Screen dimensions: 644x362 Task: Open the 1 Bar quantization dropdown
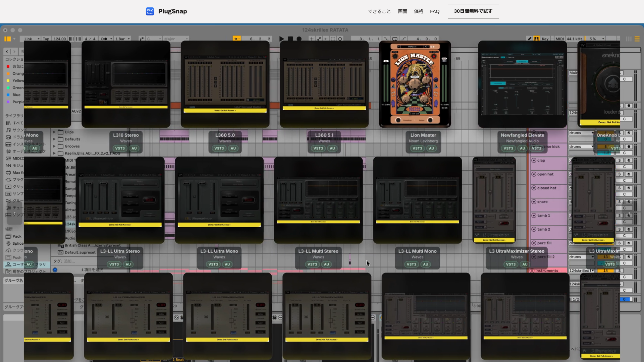coord(122,39)
